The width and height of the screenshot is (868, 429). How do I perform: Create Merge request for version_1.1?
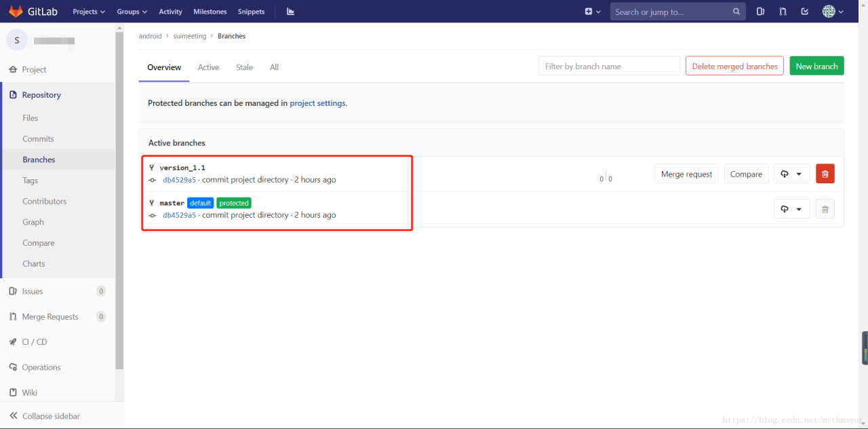point(686,174)
